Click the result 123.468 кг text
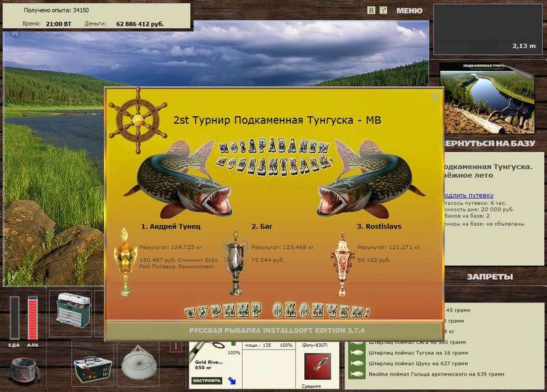This screenshot has height=392, width=547. [x=282, y=248]
